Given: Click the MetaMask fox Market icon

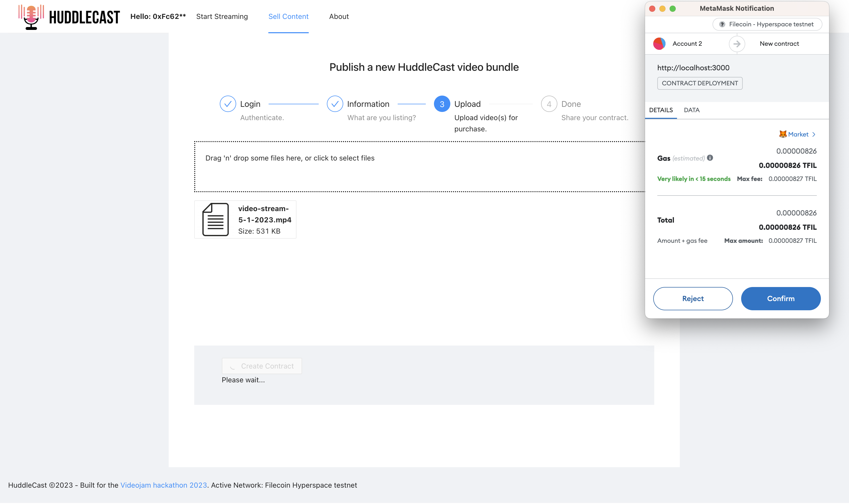Looking at the screenshot, I should pos(783,134).
